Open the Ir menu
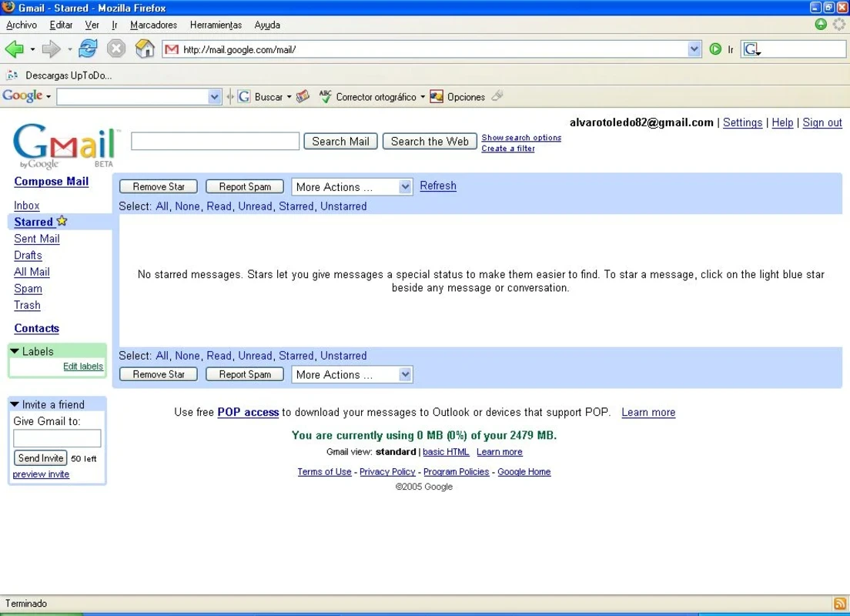This screenshot has width=850, height=616. pyautogui.click(x=115, y=25)
